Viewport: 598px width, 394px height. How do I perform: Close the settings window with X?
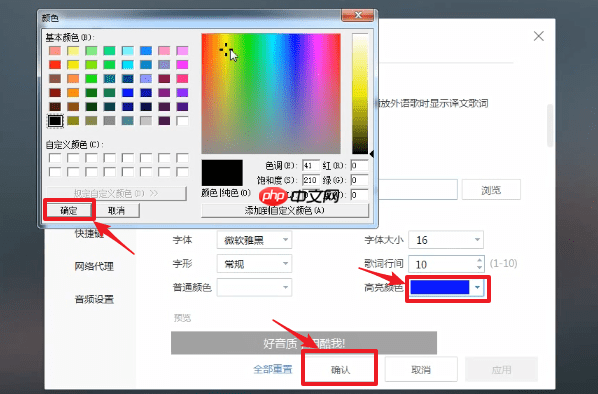click(539, 36)
